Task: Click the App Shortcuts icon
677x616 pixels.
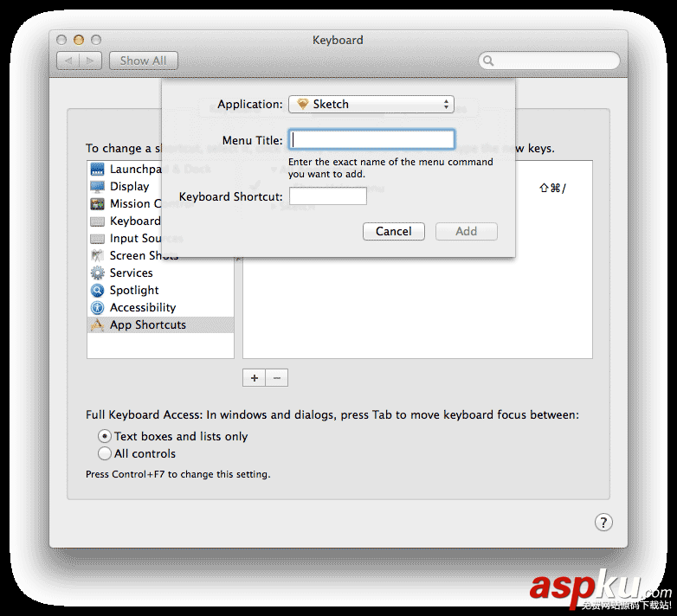Action: [x=97, y=324]
